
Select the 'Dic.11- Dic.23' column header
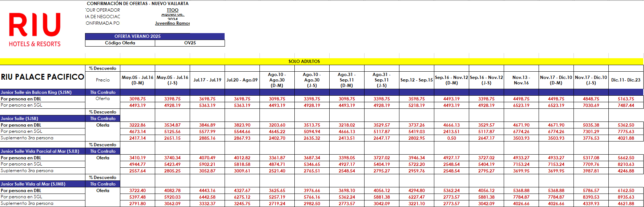tap(626, 80)
